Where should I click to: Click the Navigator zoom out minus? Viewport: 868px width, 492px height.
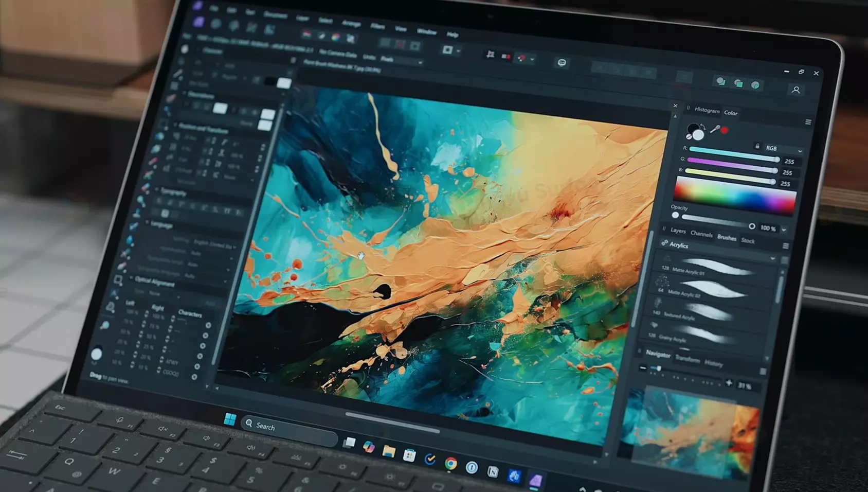click(643, 368)
